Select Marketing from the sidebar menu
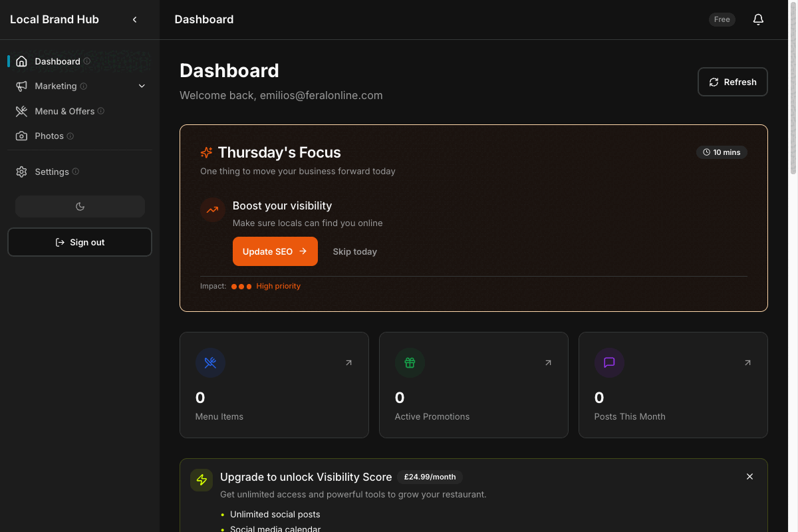Viewport: 798px width, 532px height. pyautogui.click(x=57, y=86)
